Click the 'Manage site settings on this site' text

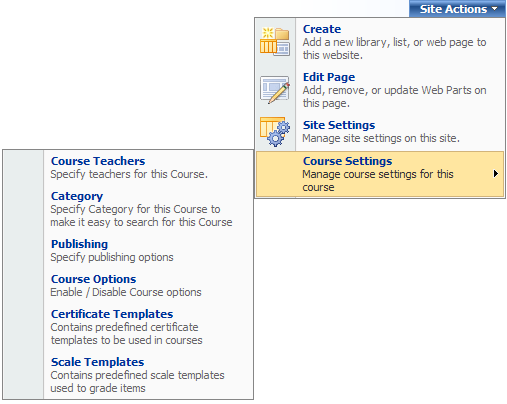click(381, 138)
